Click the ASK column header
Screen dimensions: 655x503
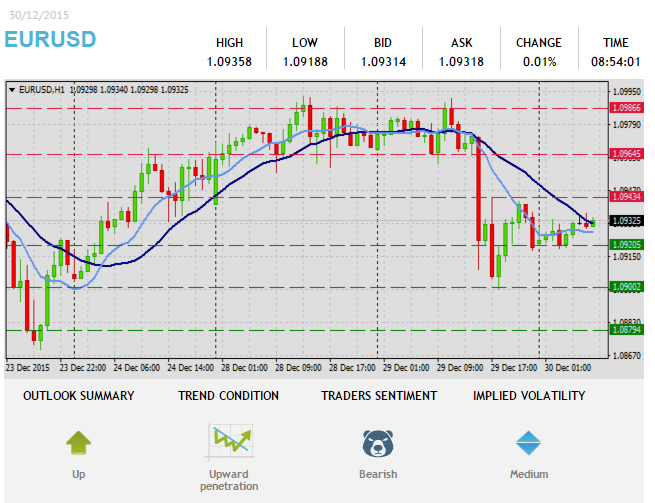[461, 43]
